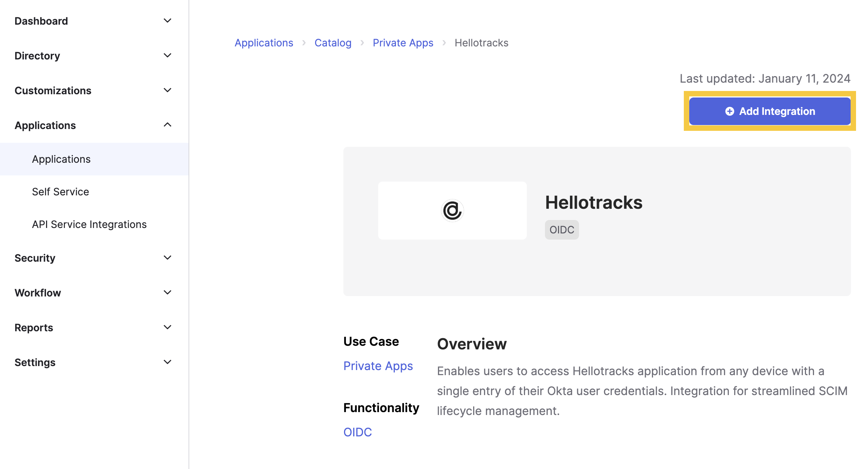Click the Hellotracks app title heading
The width and height of the screenshot is (868, 469).
(594, 202)
